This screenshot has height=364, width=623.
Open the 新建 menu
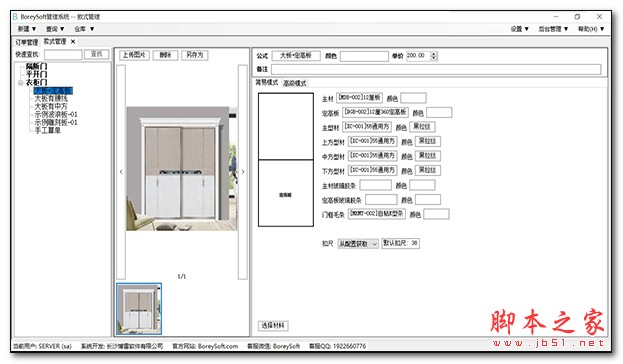click(27, 29)
